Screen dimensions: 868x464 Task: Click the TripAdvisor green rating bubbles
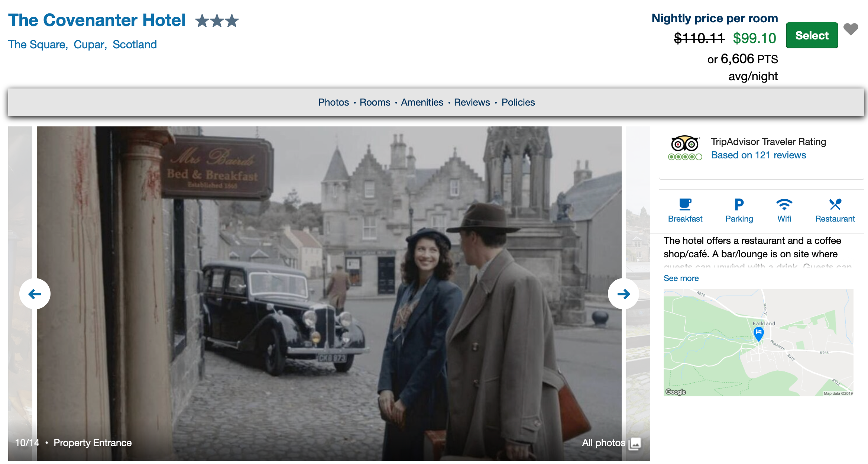(685, 157)
